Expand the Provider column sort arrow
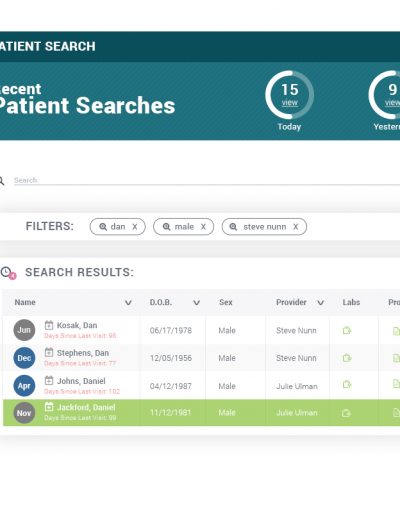400x516 pixels. point(320,303)
